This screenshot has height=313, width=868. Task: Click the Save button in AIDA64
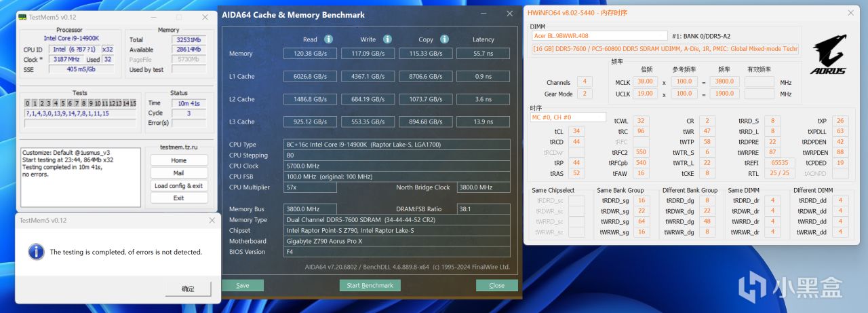(243, 285)
